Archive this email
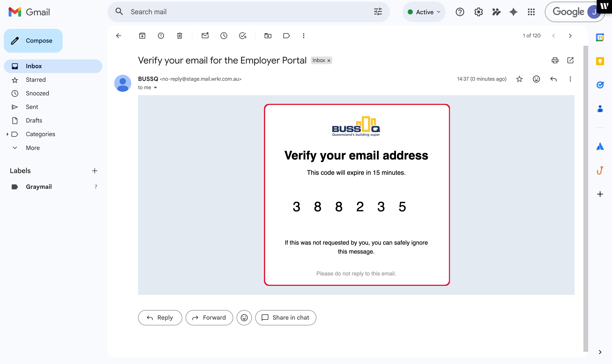This screenshot has height=364, width=612. pyautogui.click(x=142, y=36)
